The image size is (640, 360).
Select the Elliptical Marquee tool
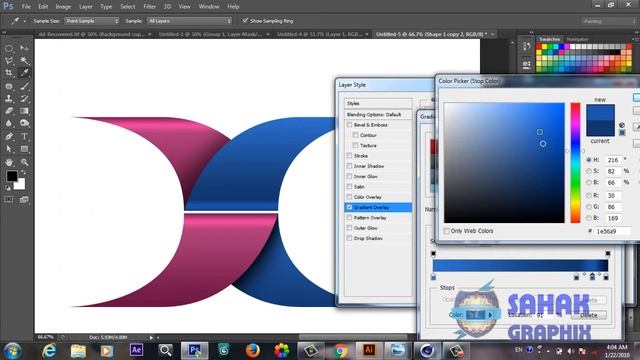[x=9, y=49]
